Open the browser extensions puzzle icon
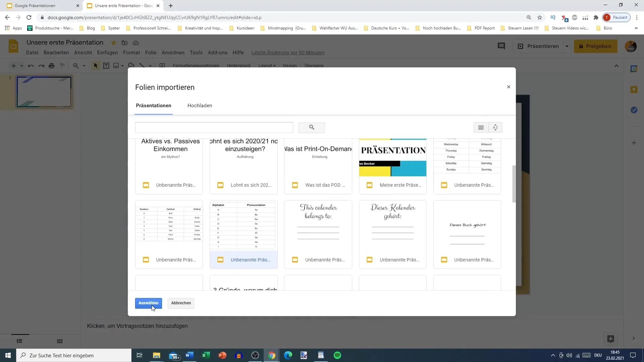 (x=596, y=17)
